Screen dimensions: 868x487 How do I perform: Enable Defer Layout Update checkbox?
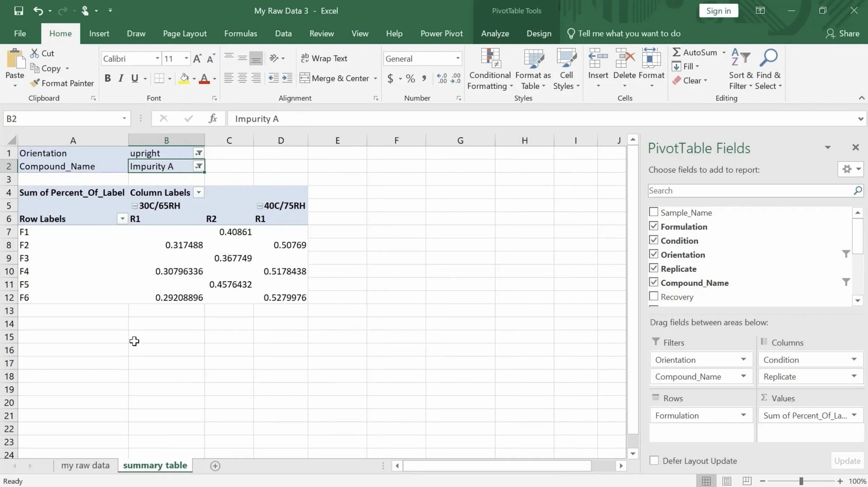[x=654, y=460]
